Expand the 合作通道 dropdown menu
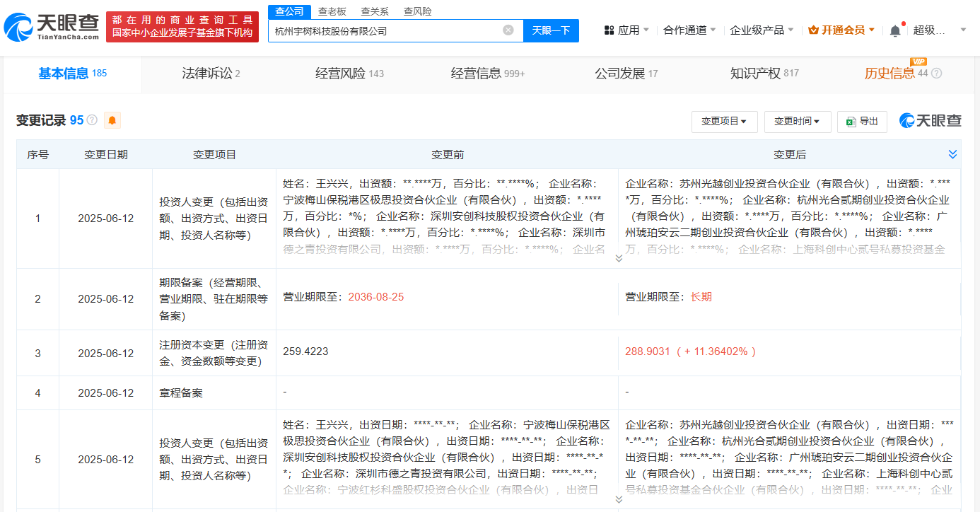Screen dimensions: 980x512 point(689,30)
